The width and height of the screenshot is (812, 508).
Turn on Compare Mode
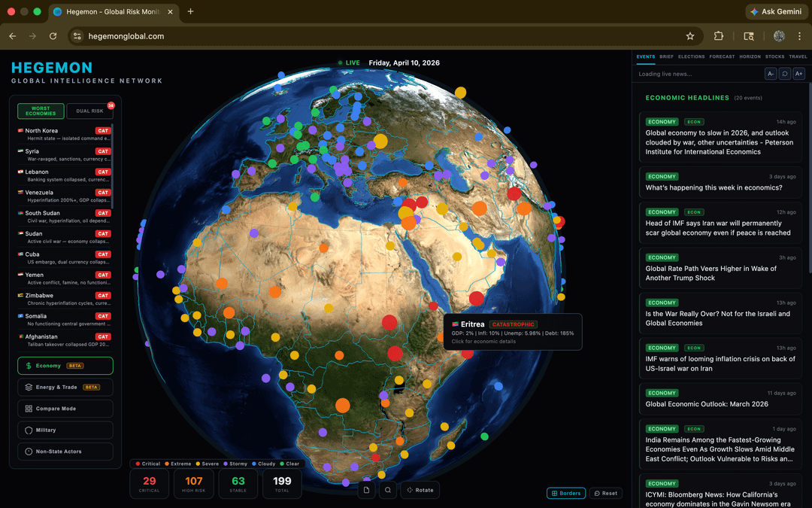click(65, 409)
